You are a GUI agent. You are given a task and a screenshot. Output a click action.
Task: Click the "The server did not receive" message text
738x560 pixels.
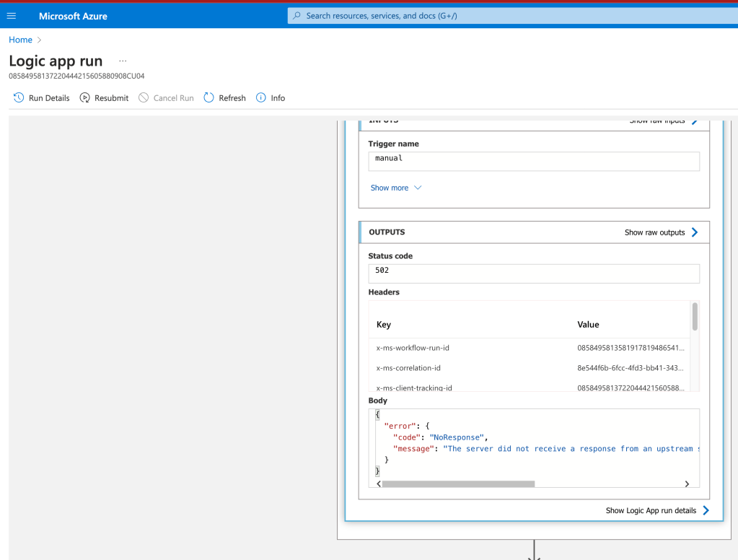tap(571, 448)
